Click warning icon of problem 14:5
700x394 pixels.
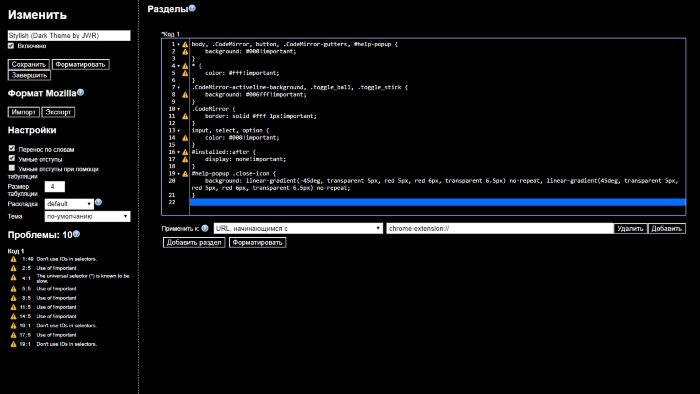[x=13, y=316]
